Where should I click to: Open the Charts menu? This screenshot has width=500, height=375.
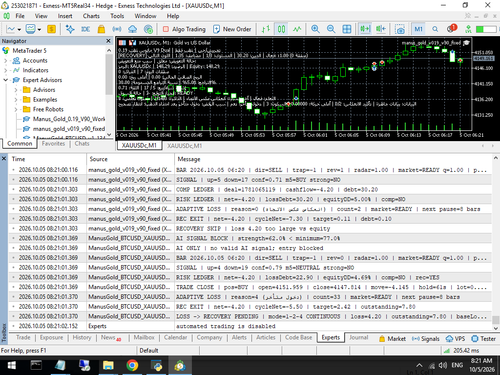pyautogui.click(x=91, y=16)
